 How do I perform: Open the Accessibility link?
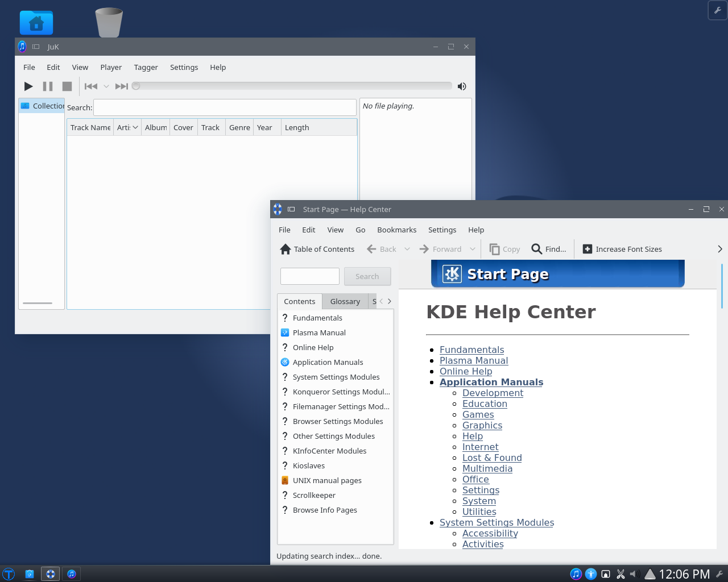(x=490, y=533)
